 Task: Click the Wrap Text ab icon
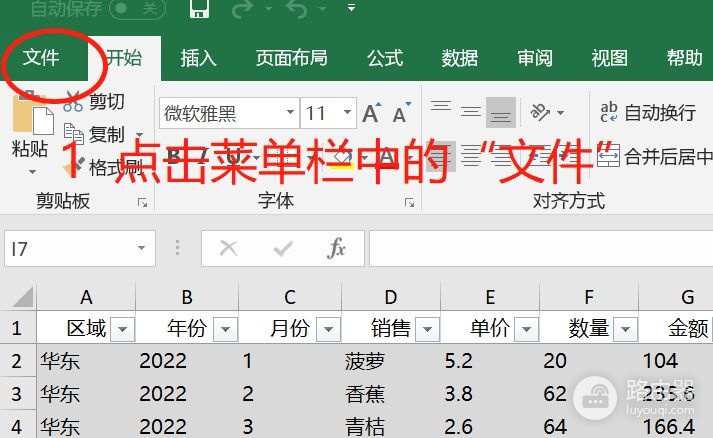tap(609, 112)
